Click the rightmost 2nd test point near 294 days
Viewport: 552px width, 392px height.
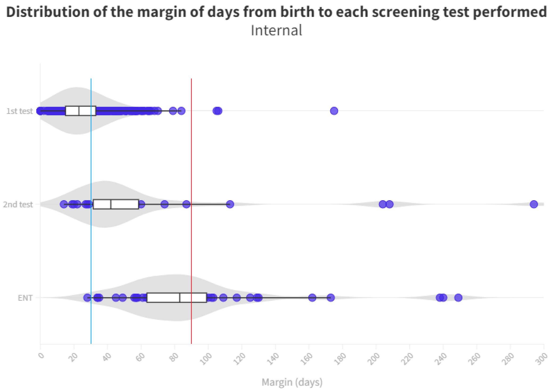coord(534,204)
